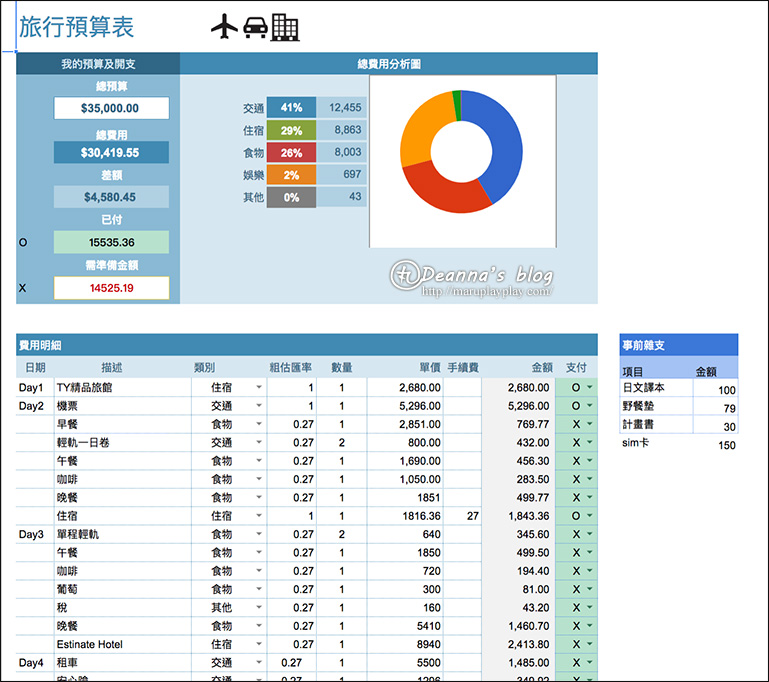Click the red 26% 食物 percentage cell
The height and width of the screenshot is (682, 769).
point(291,153)
